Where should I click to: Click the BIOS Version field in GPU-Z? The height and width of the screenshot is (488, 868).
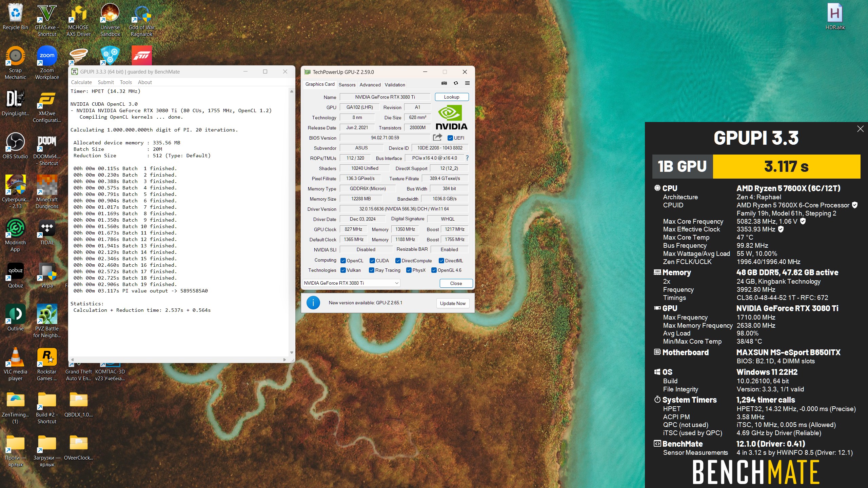coord(385,138)
